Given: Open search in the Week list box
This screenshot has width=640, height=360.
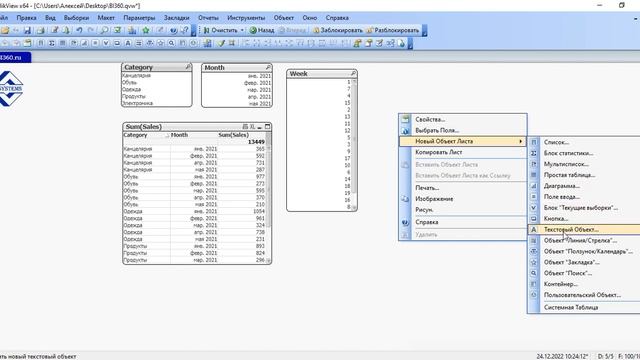Looking at the screenshot, I should [353, 73].
